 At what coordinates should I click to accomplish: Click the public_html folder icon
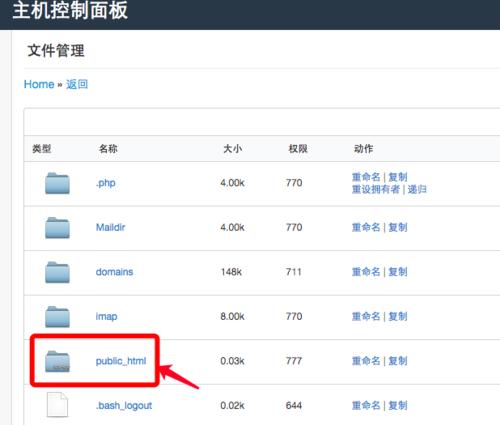tap(57, 361)
